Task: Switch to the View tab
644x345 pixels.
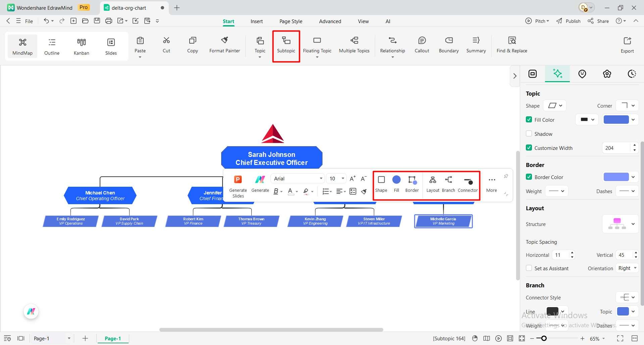Action: (x=363, y=21)
